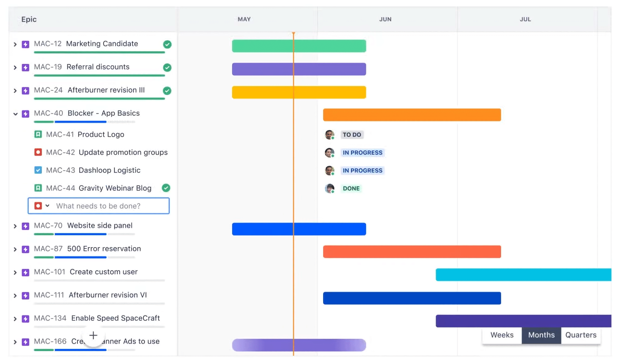Image resolution: width=621 pixels, height=364 pixels.
Task: Click the epic icon for MAC-87 500 Error reservation
Action: click(x=26, y=249)
